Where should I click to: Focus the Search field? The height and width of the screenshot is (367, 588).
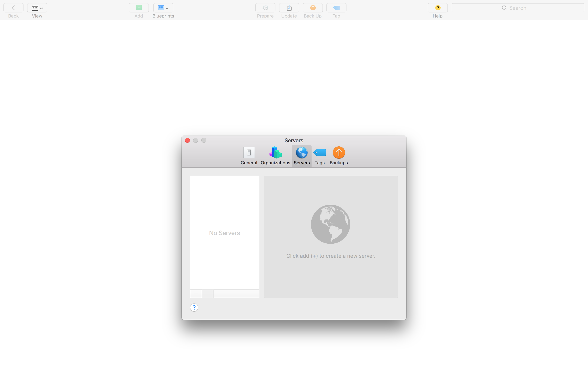pyautogui.click(x=518, y=8)
